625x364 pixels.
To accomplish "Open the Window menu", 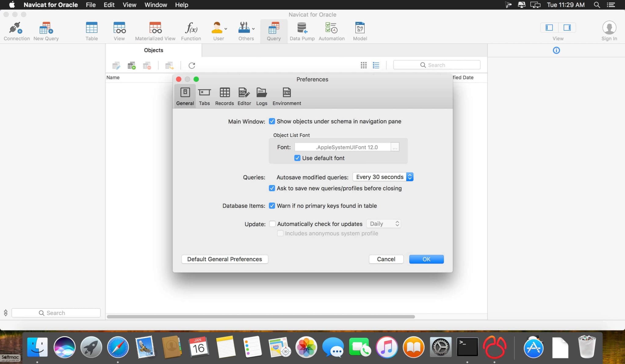I will pos(156,5).
